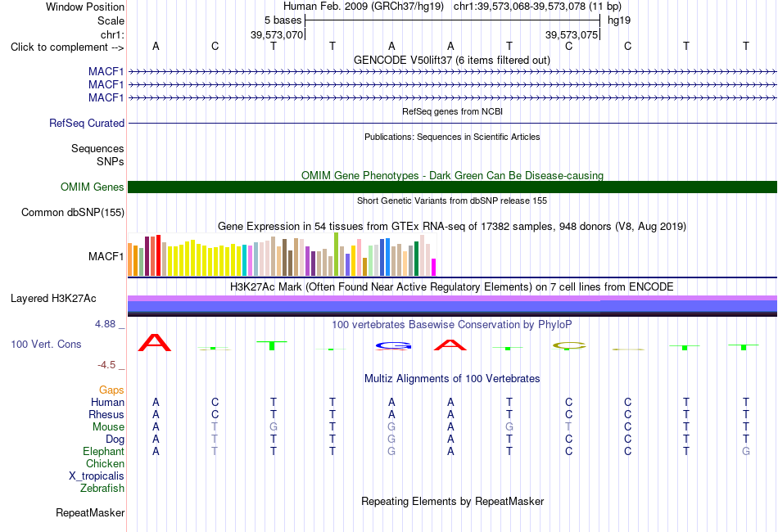Click the -4.5 PhyloP lower scale value
The height and width of the screenshot is (532, 778).
point(106,365)
